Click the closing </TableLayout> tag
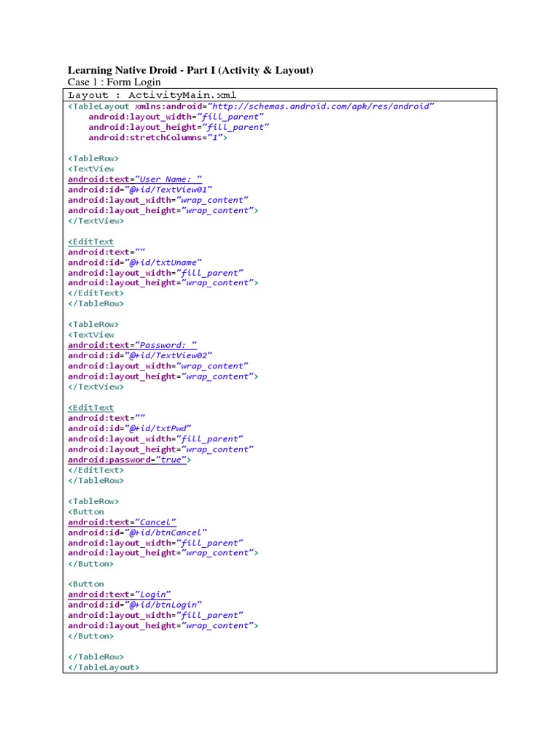560x747 pixels. [104, 667]
